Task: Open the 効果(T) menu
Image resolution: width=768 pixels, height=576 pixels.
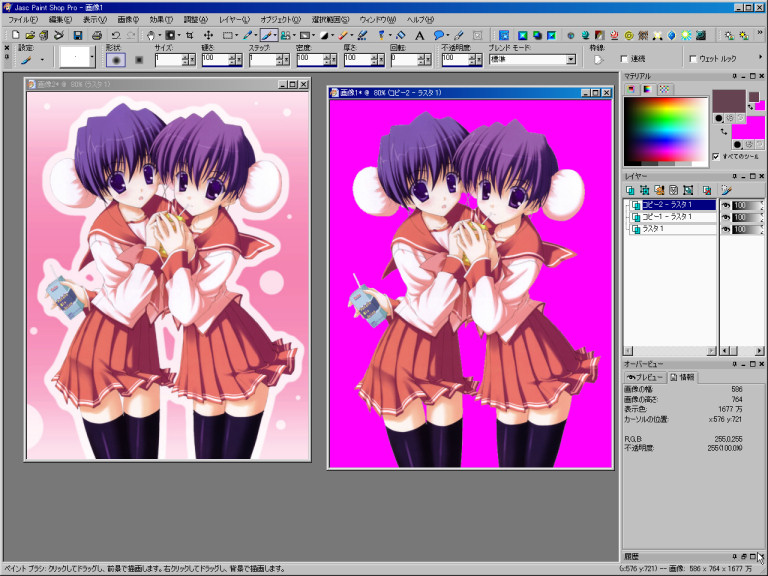Action: point(161,20)
